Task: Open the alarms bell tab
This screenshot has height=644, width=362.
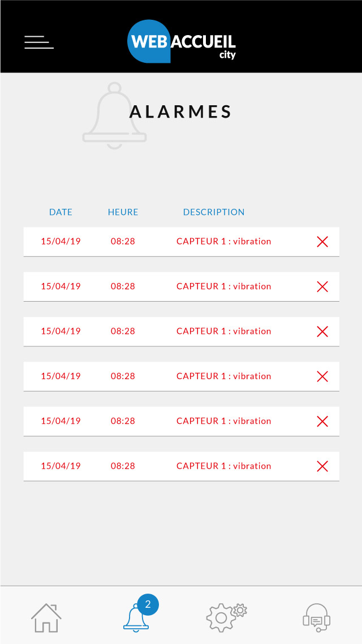Action: pos(136,617)
